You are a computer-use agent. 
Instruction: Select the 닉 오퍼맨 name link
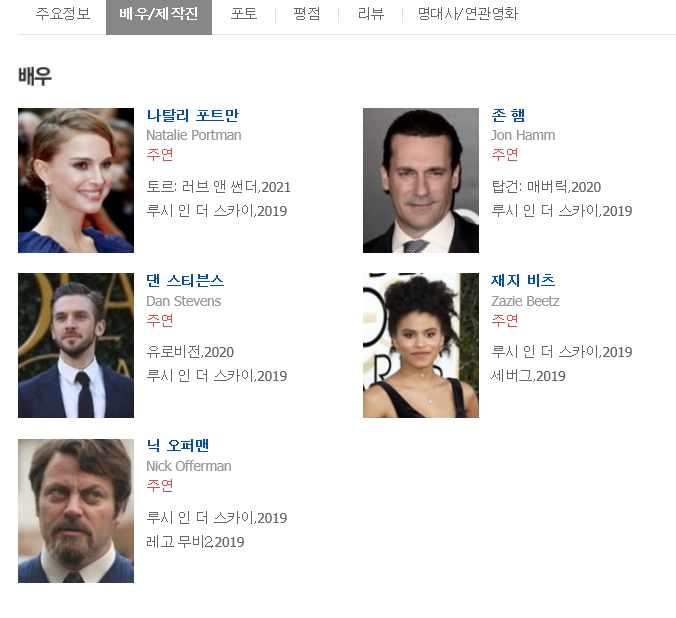point(178,445)
